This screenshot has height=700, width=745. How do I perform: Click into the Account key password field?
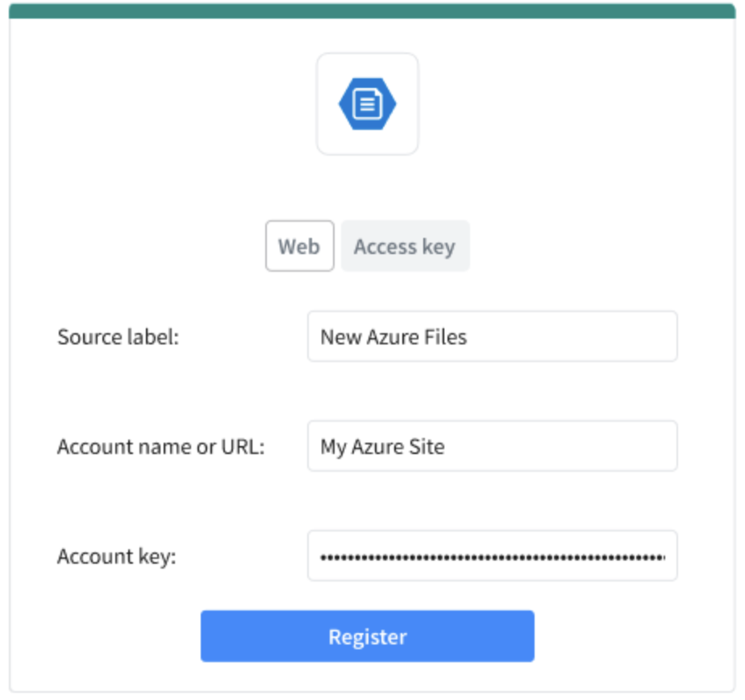coord(492,556)
